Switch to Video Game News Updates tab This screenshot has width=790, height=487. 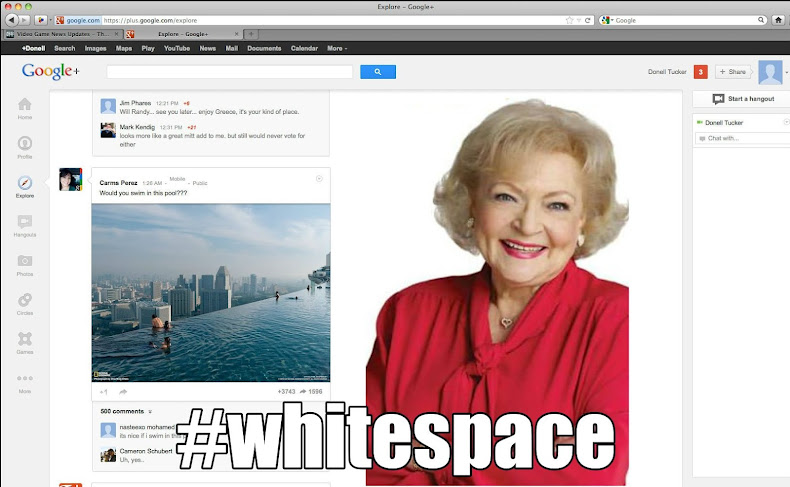(x=62, y=34)
